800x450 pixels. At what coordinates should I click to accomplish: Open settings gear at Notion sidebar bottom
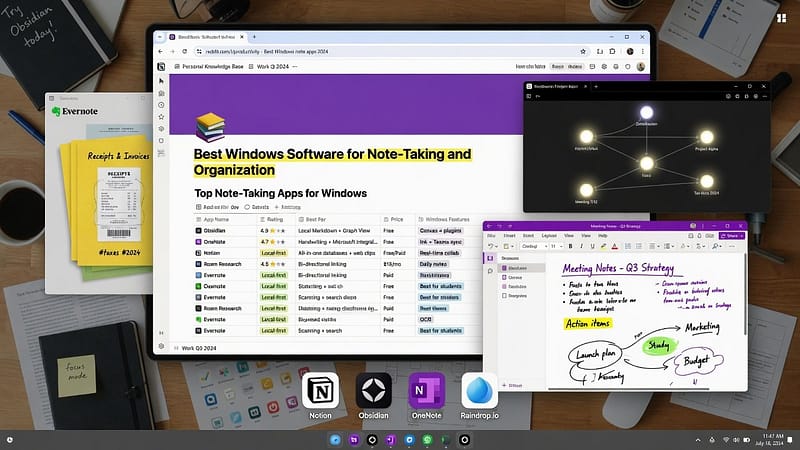click(161, 346)
